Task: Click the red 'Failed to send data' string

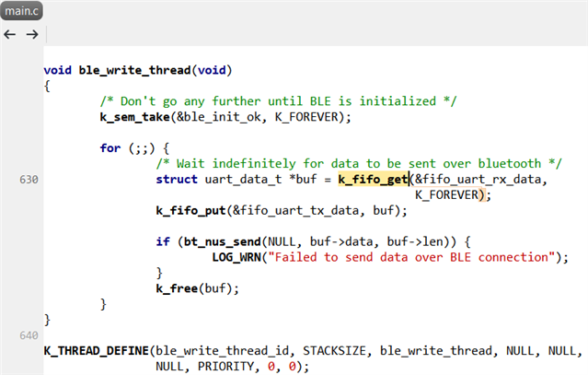Action: click(x=411, y=257)
